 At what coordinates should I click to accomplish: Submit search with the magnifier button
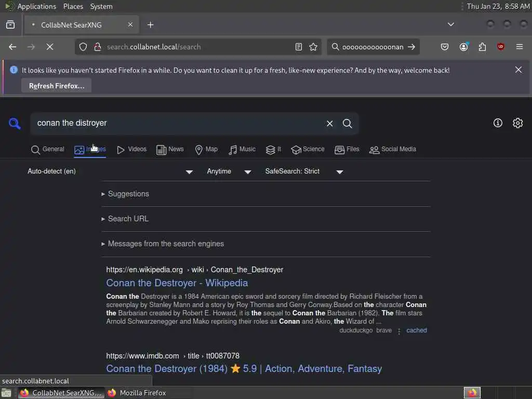pos(347,124)
